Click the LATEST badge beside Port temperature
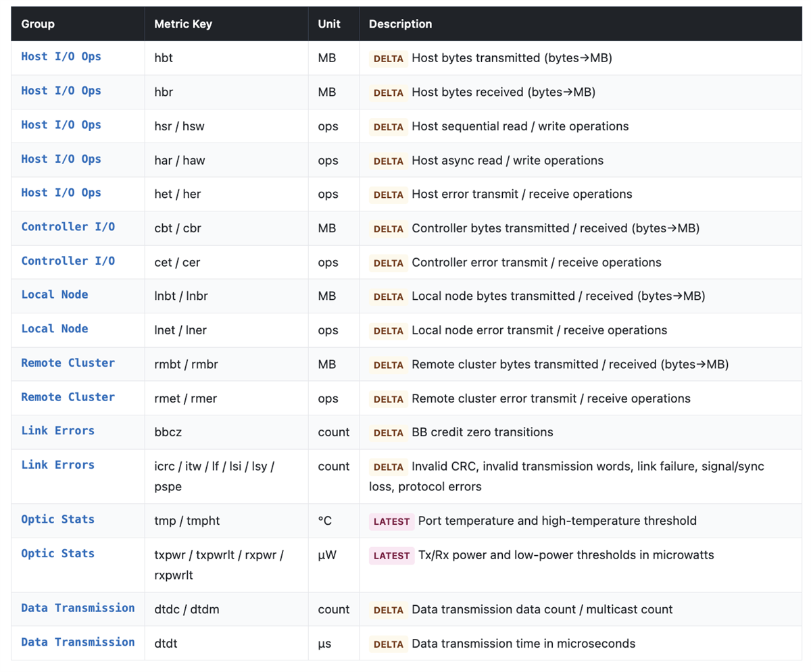This screenshot has height=672, width=811. 391,521
